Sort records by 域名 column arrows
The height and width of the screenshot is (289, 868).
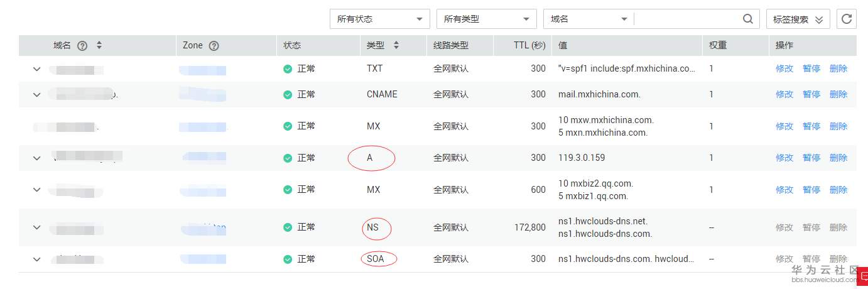point(99,46)
